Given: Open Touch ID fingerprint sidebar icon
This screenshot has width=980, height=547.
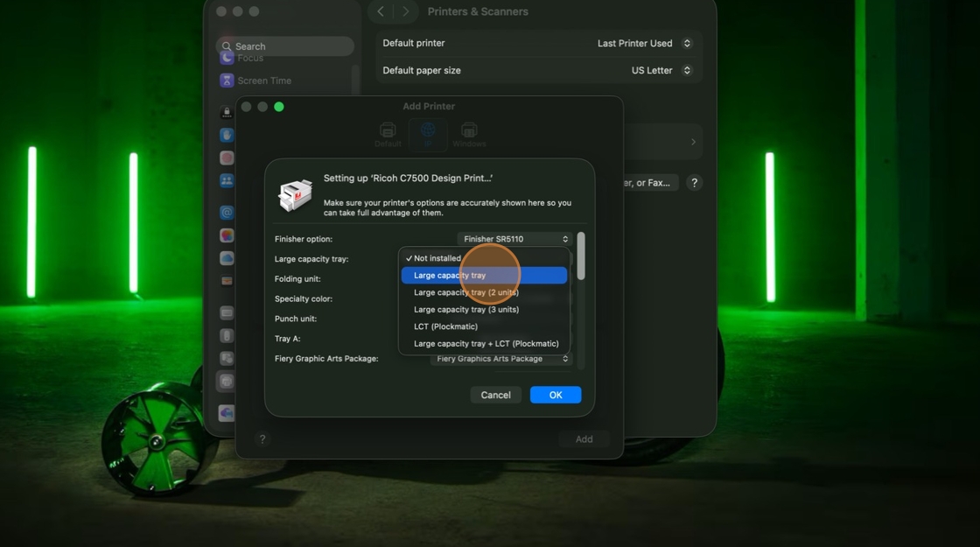Looking at the screenshot, I should 227,158.
